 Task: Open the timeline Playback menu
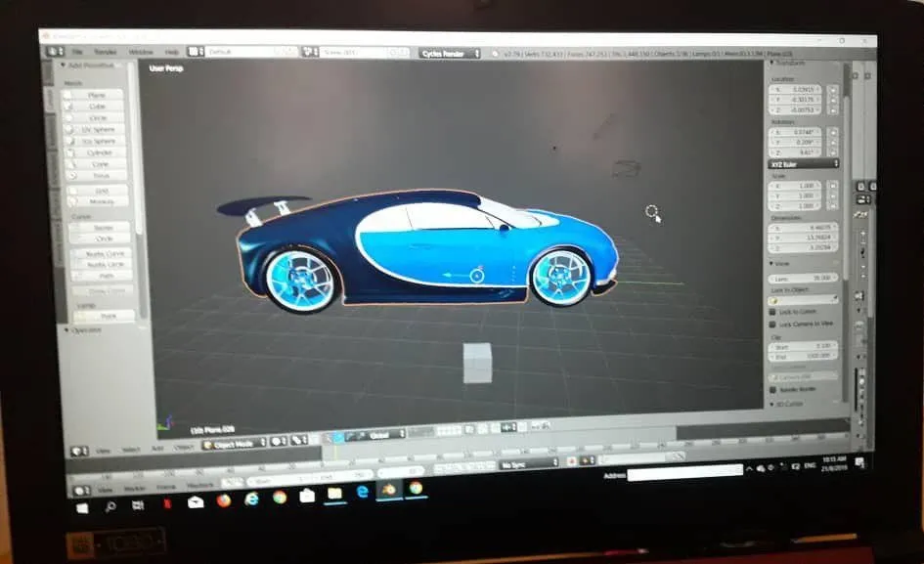tap(199, 485)
